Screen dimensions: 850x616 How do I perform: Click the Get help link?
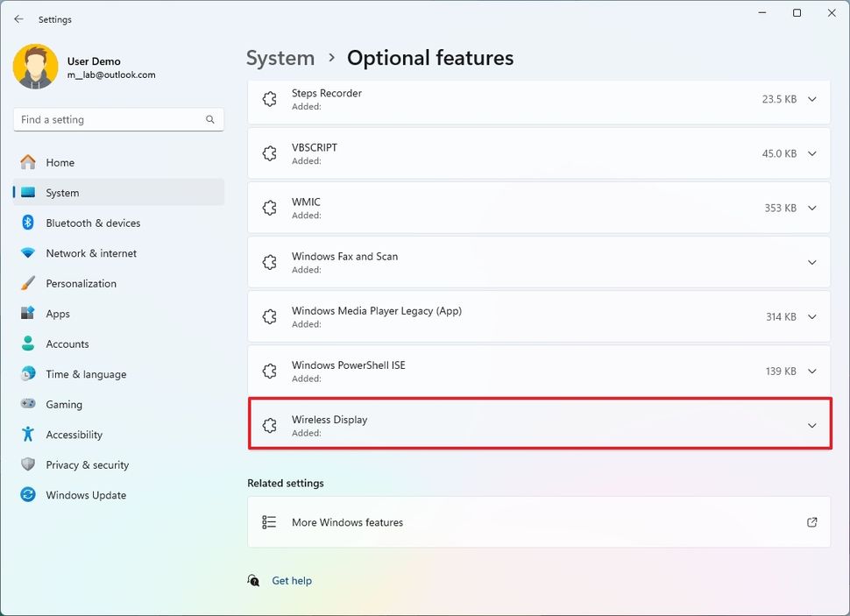click(291, 580)
